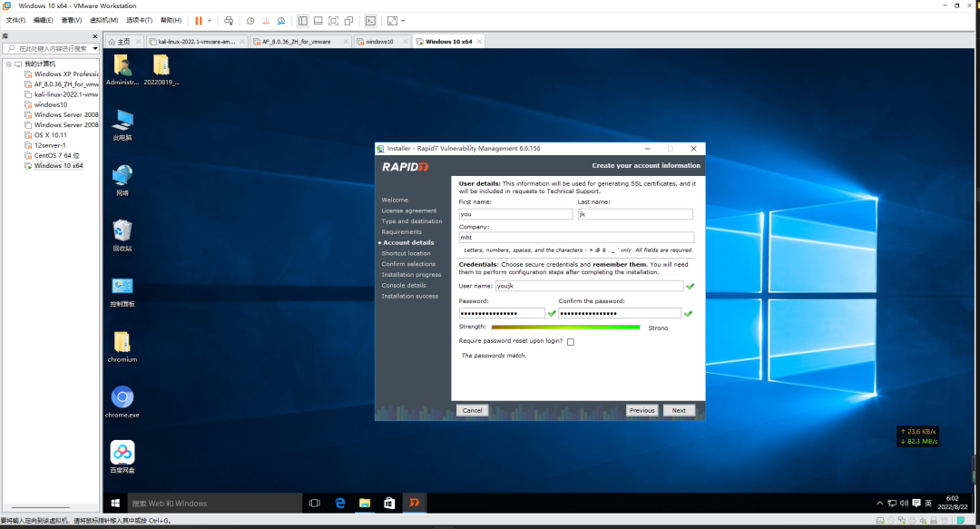
Task: Select the 此电脑 desktop icon
Action: (x=122, y=125)
